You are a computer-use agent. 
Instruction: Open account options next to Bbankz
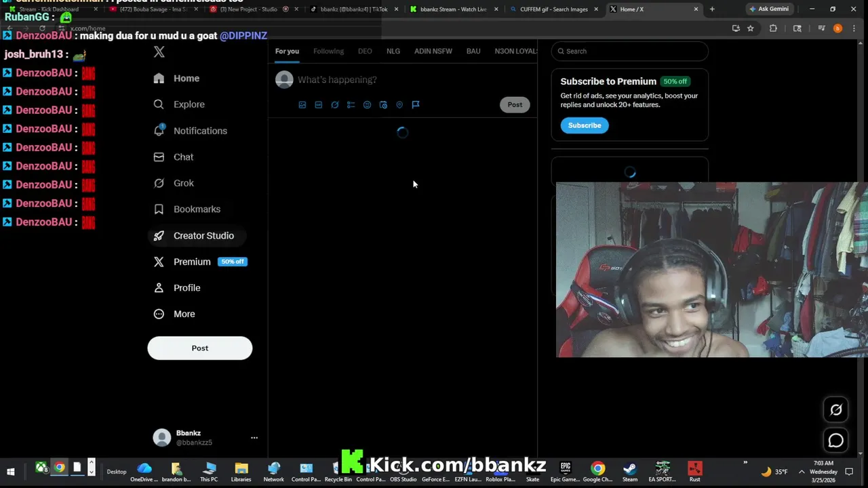pyautogui.click(x=254, y=438)
